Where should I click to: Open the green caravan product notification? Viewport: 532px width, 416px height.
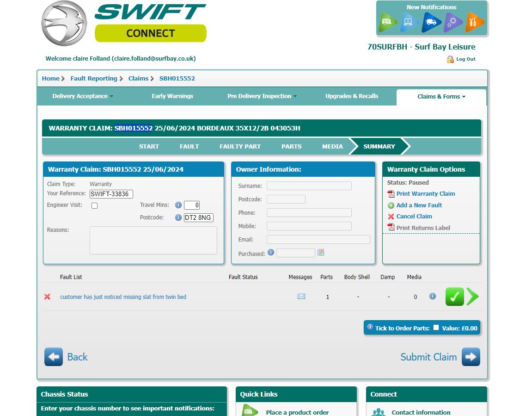coord(388,22)
